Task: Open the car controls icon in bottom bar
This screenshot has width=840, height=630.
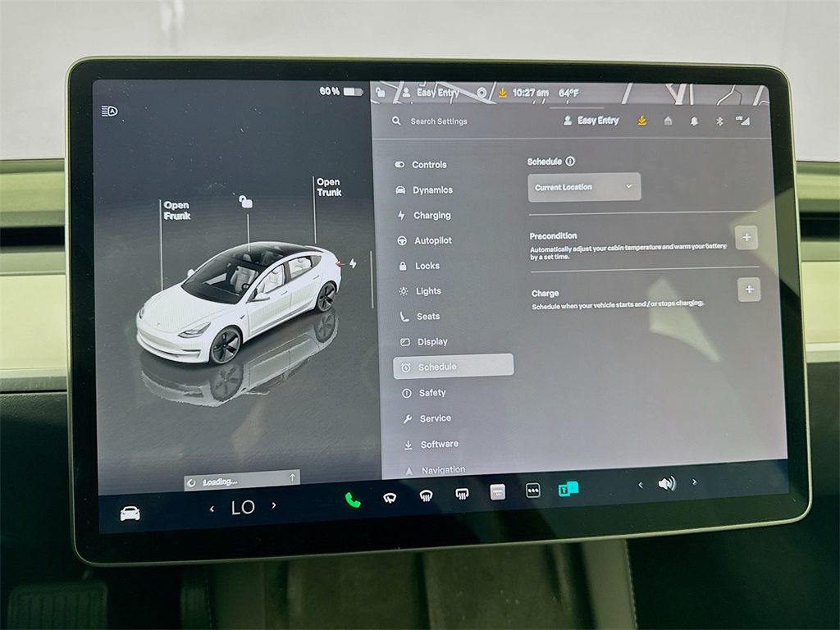Action: [x=130, y=514]
